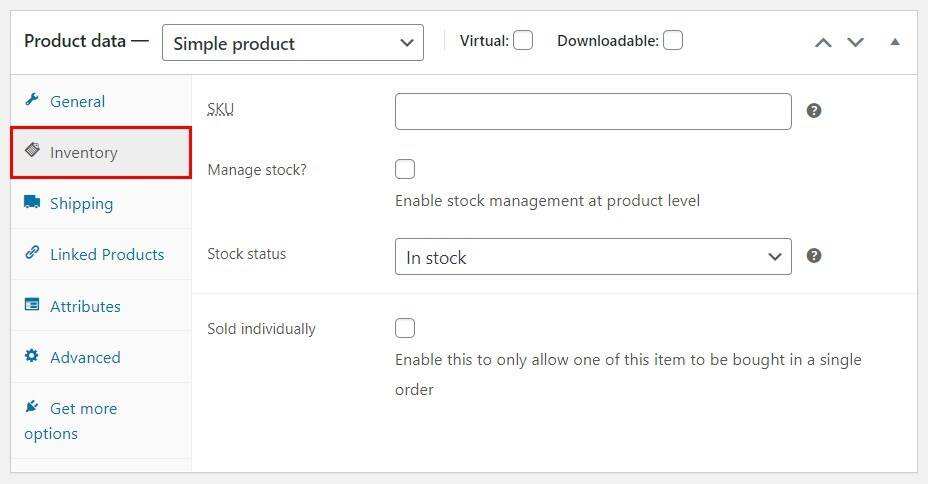Screen dimensions: 928x484
Task: Click inside the SKU text field
Action: (x=593, y=111)
